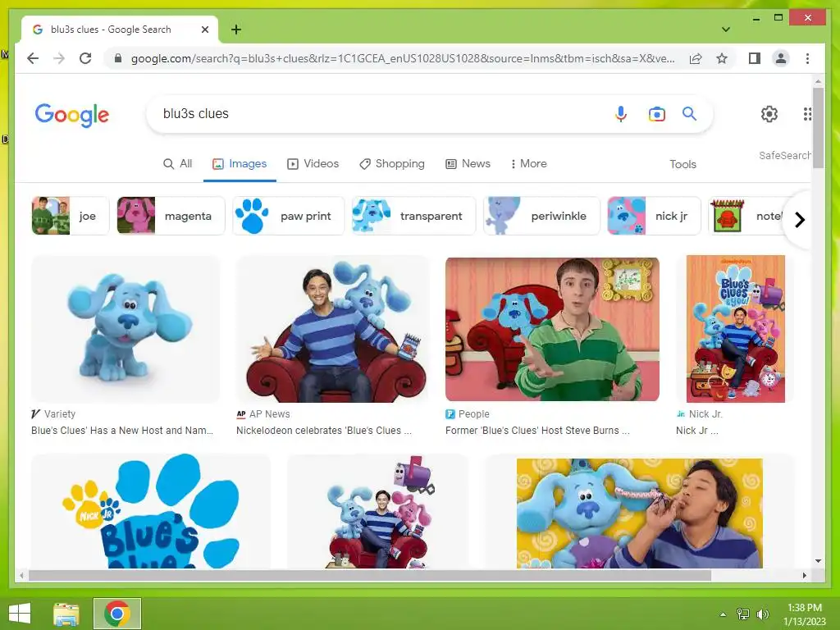Show hidden system tray icons
Viewport: 840px width, 630px height.
pos(723,614)
